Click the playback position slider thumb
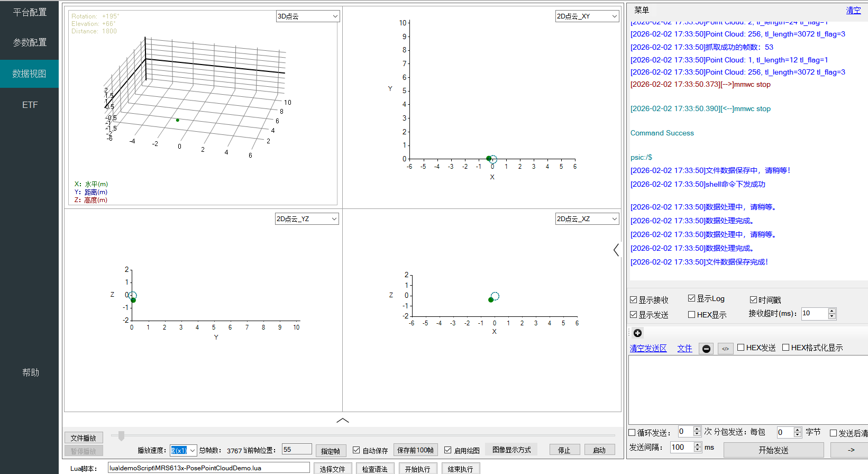868x474 pixels. (x=121, y=436)
